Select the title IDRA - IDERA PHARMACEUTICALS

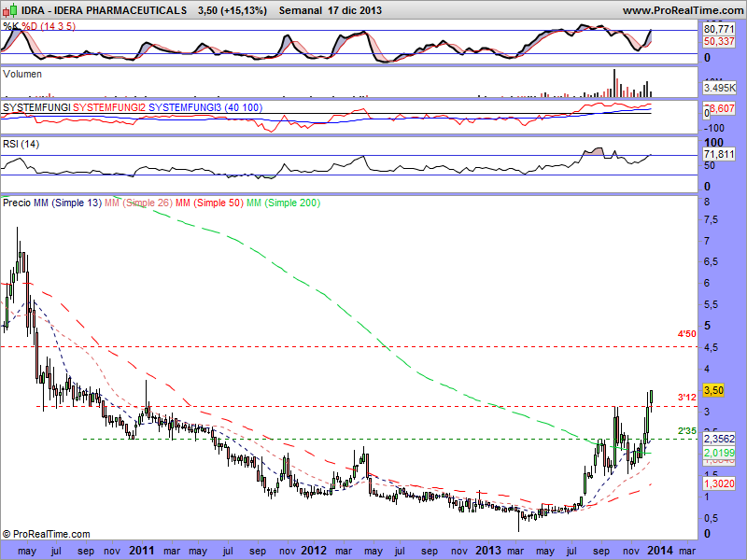104,10
